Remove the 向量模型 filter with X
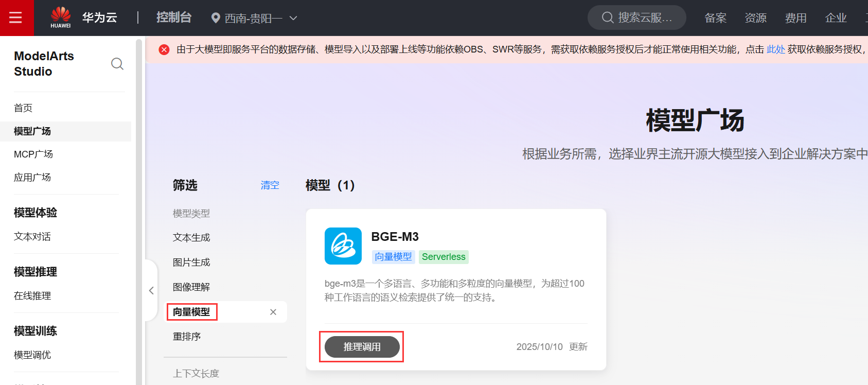868x385 pixels. pos(273,312)
